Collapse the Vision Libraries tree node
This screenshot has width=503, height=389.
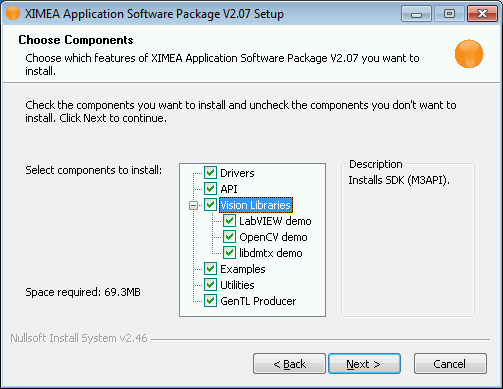pos(193,205)
